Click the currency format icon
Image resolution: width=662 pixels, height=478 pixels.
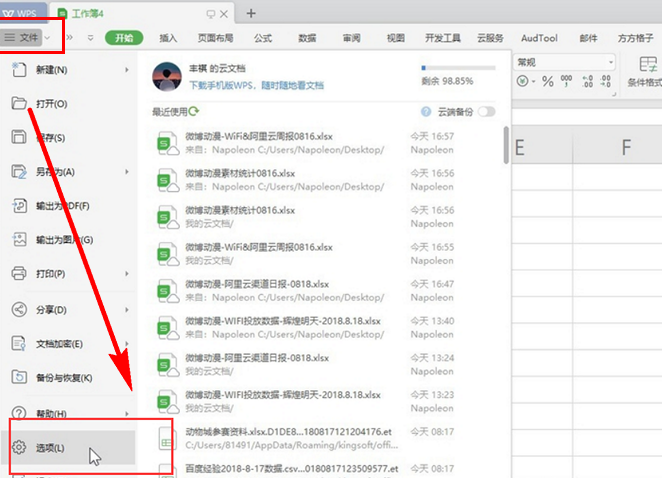click(523, 81)
